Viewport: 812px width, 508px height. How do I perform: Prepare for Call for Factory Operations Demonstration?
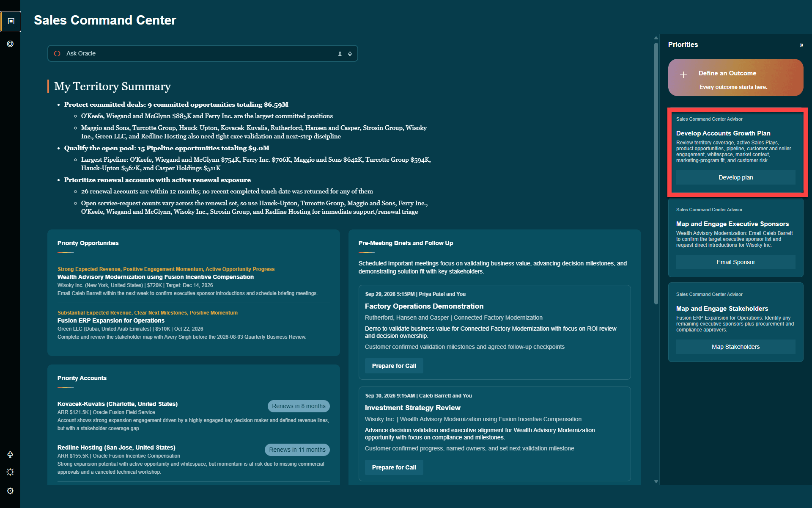point(394,366)
